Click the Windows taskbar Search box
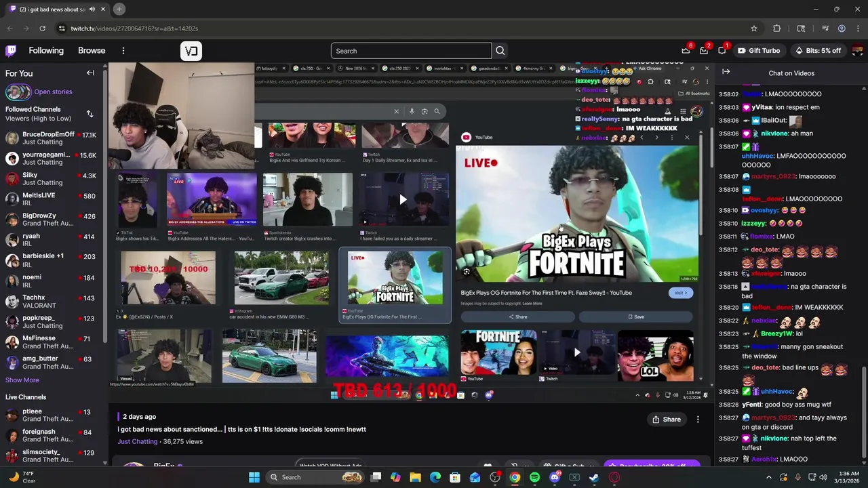868x488 pixels. [315, 477]
